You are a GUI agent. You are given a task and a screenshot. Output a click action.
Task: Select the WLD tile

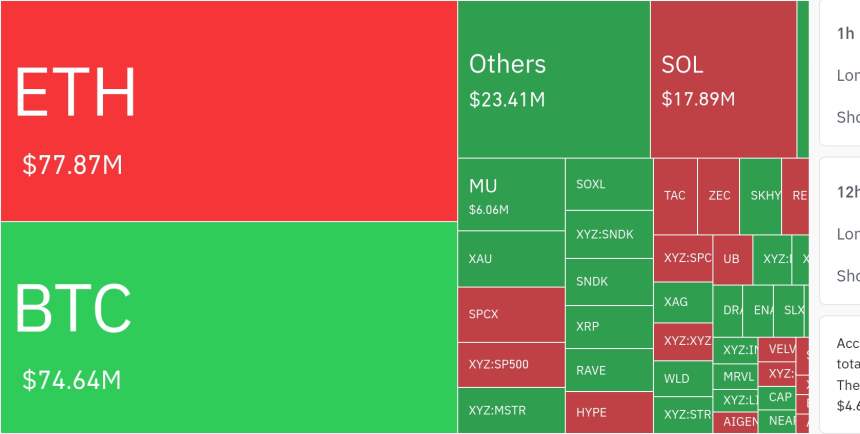tap(683, 379)
